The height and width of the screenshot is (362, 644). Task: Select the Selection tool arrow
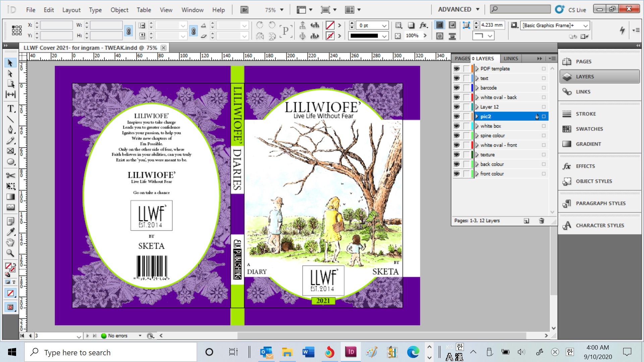pyautogui.click(x=10, y=63)
